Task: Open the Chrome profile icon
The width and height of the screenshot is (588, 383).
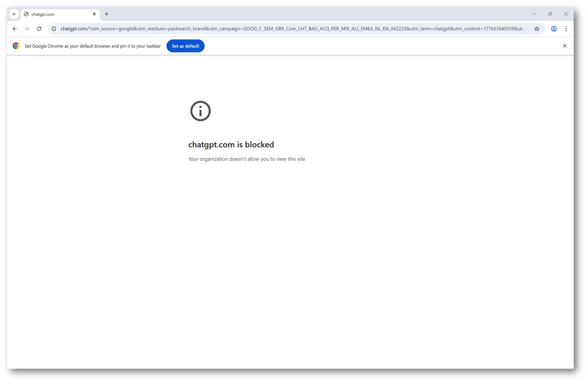Action: tap(554, 29)
